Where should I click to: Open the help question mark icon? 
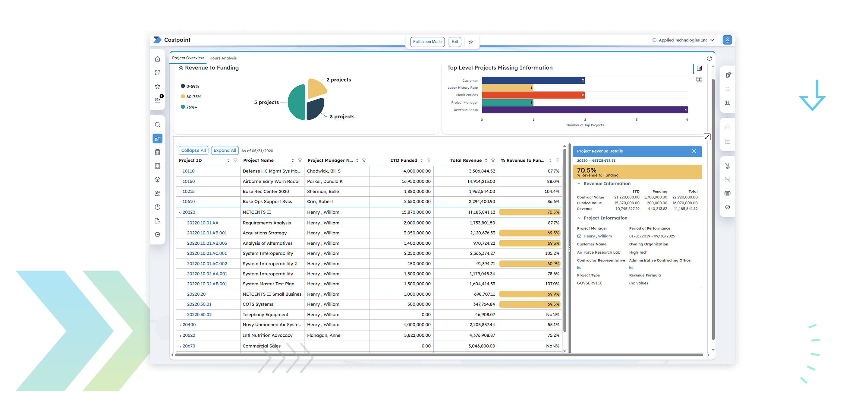728,207
